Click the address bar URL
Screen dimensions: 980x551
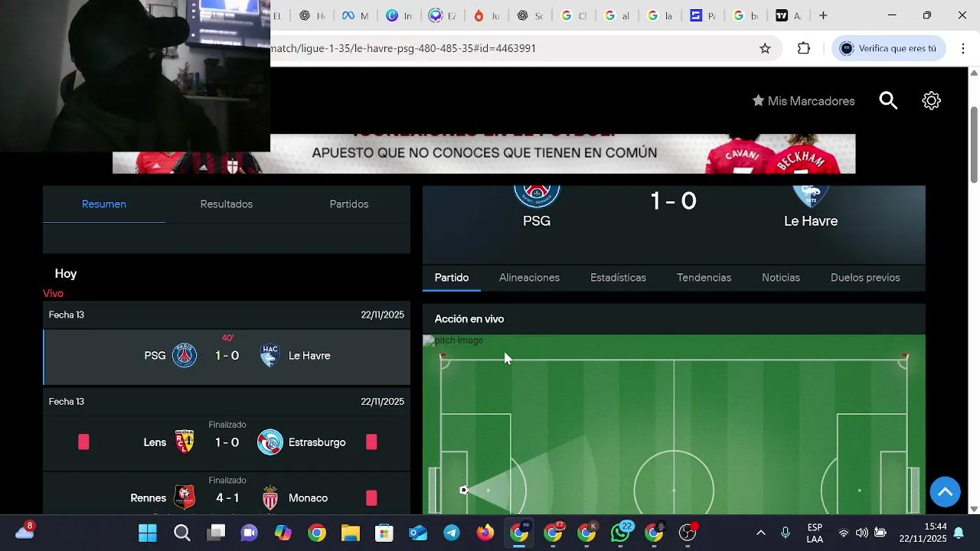pos(403,48)
